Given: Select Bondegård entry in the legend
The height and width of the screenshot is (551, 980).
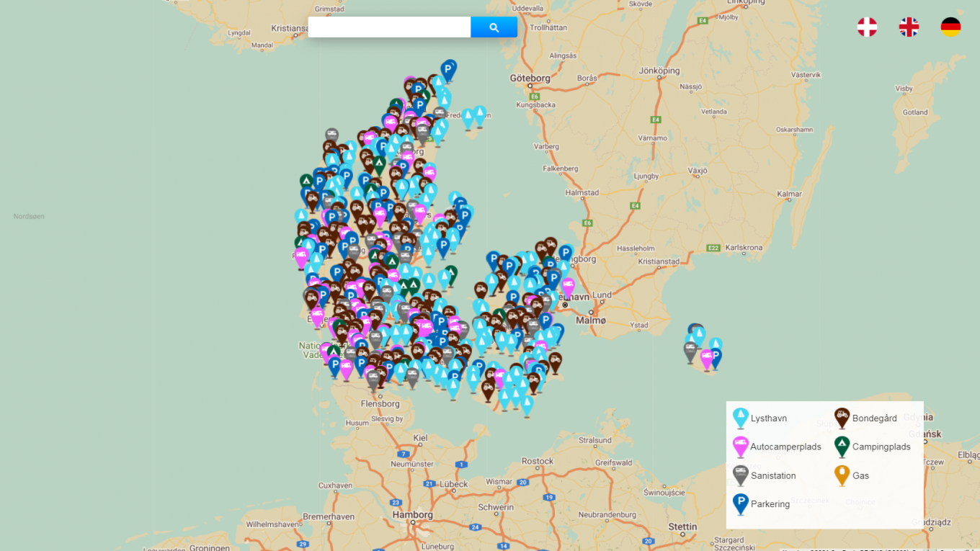Looking at the screenshot, I should click(874, 418).
